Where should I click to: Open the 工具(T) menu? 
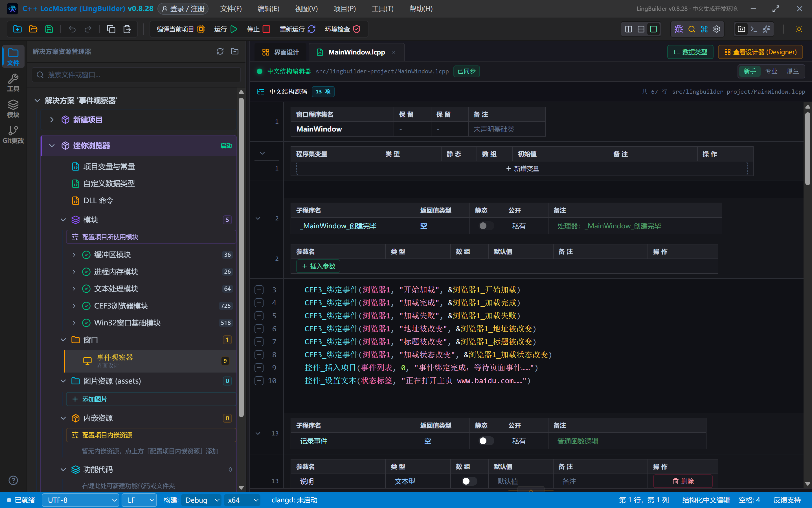coord(383,9)
